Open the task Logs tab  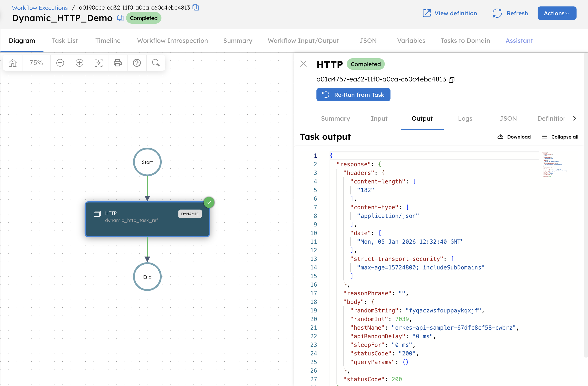pyautogui.click(x=465, y=119)
